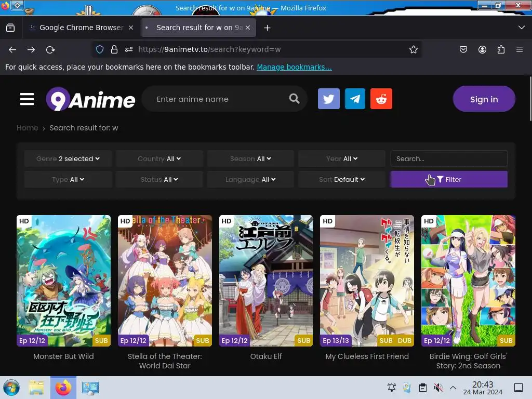Open a new tab with plus

[x=268, y=28]
